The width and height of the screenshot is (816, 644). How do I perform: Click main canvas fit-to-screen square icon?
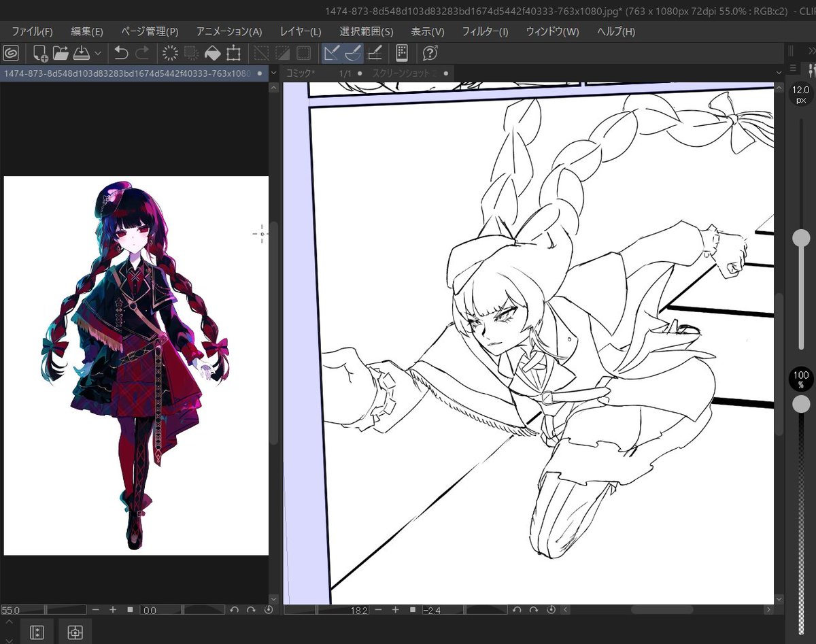pyautogui.click(x=413, y=610)
